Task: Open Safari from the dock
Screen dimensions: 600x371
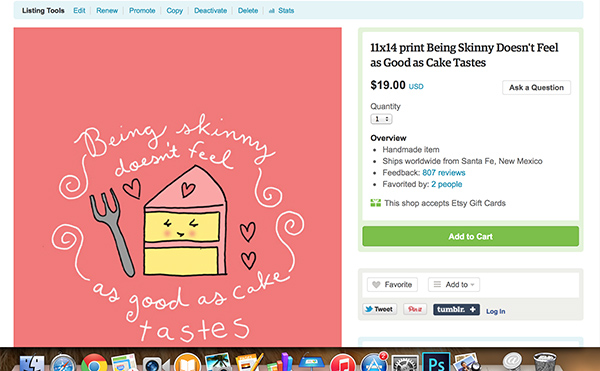Action: [63, 363]
